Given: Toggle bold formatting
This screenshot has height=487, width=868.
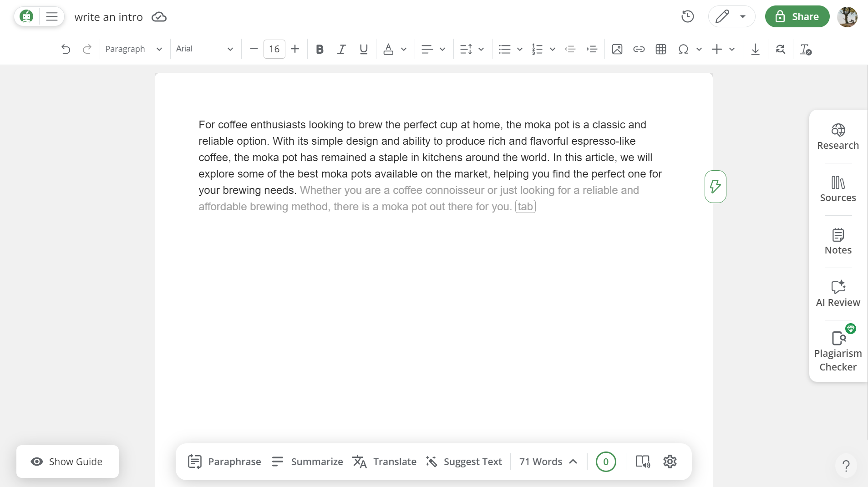Looking at the screenshot, I should (320, 49).
